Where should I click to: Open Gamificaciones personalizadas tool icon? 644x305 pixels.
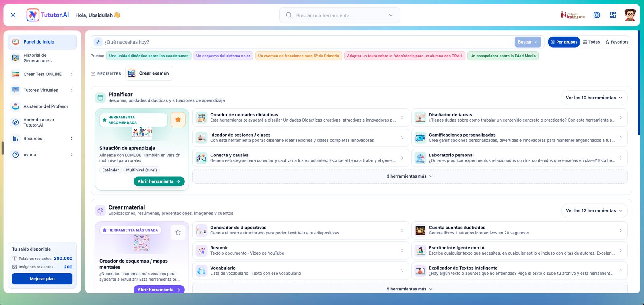point(420,138)
